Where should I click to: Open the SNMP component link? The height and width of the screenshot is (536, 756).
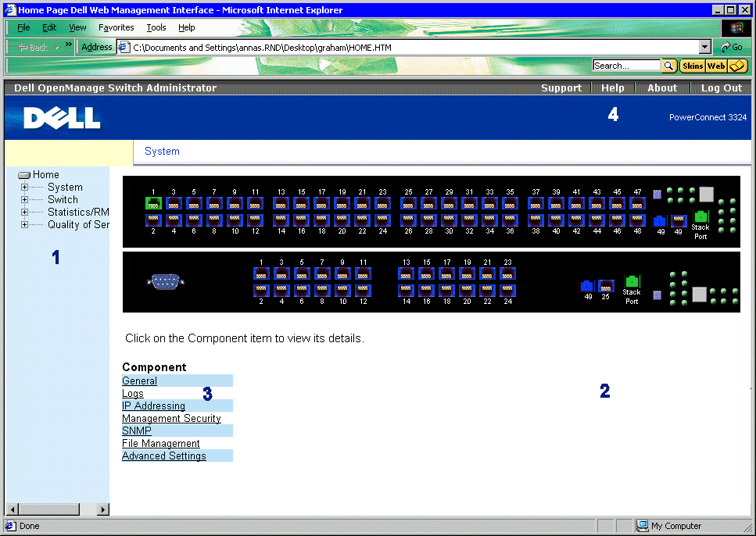(x=137, y=431)
